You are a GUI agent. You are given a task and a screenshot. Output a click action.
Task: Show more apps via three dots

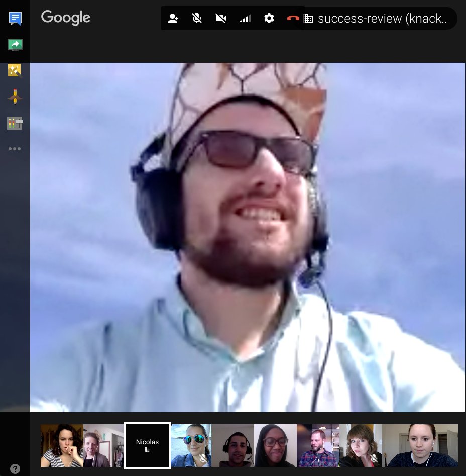pyautogui.click(x=15, y=149)
